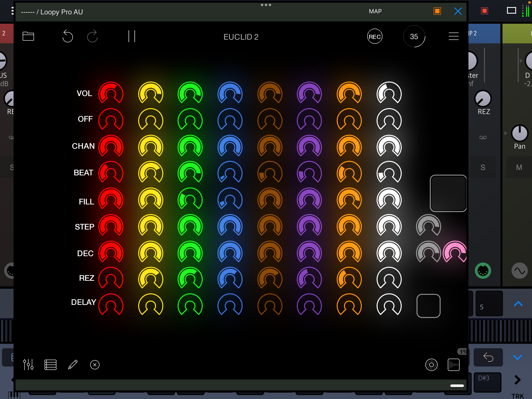Click the redo arrow icon
Viewport: 532px width, 399px height.
click(x=92, y=36)
